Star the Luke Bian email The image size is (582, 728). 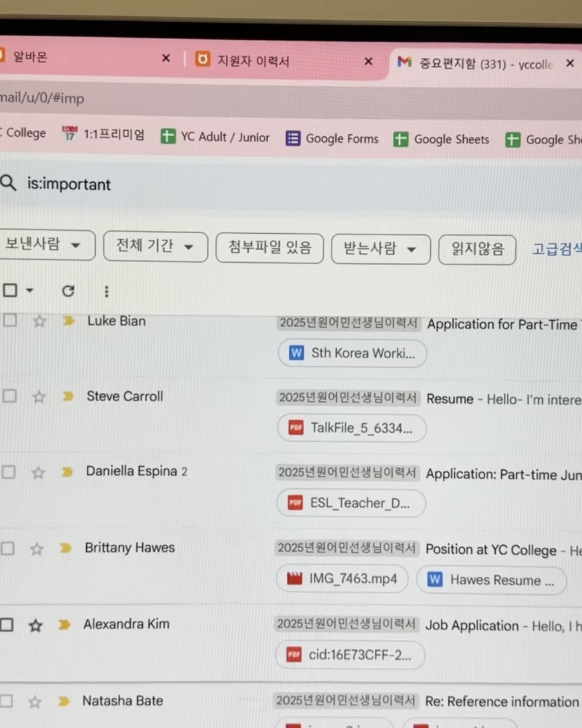pos(39,321)
